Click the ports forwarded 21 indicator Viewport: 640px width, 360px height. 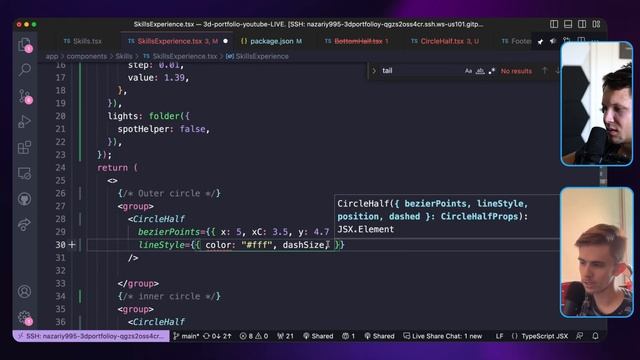click(x=285, y=336)
